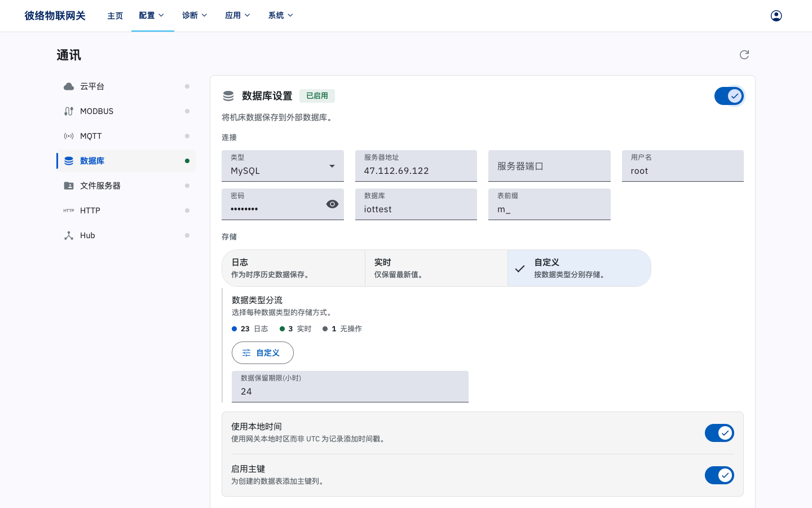This screenshot has width=812, height=508.
Task: Click the sliders icon in 自定义 button
Action: [246, 353]
